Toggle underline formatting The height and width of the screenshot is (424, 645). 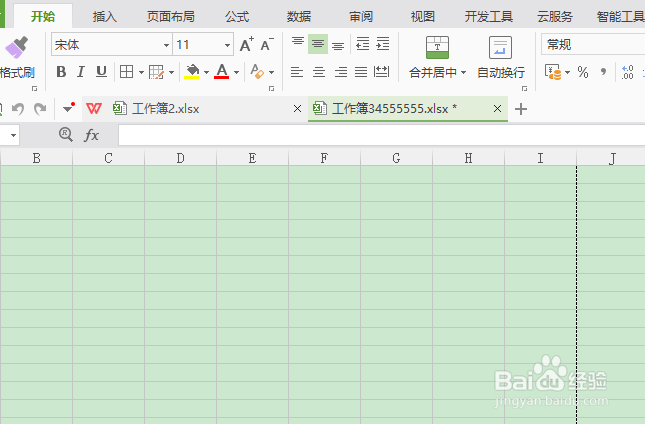101,72
